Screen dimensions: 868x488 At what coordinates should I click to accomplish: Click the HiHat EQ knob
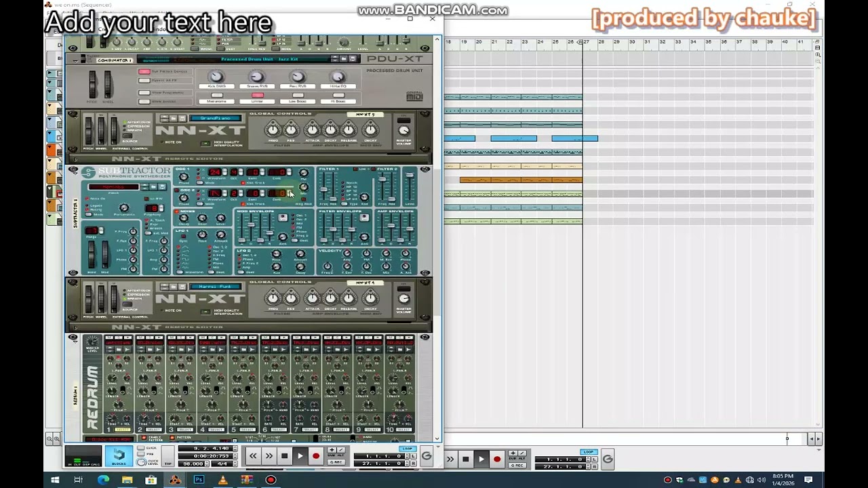[x=338, y=76]
